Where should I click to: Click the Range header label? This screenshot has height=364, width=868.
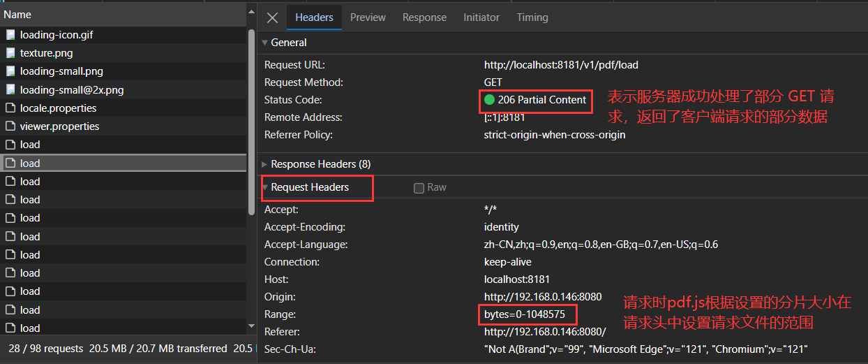[x=280, y=314]
